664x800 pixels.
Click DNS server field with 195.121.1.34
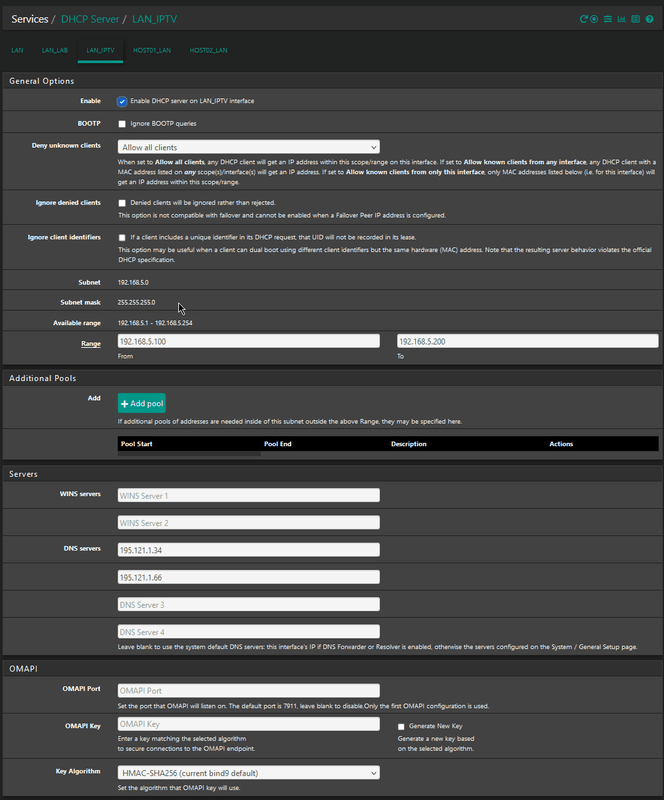(249, 550)
